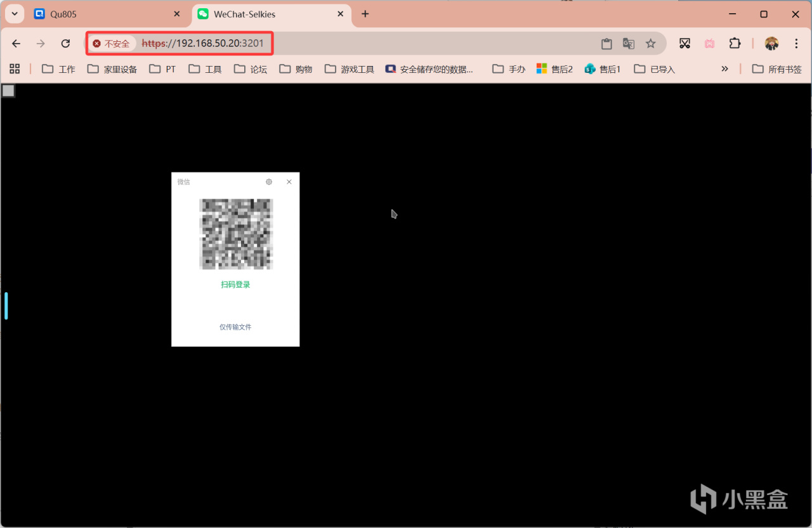Switch to the Qu805 tab
This screenshot has height=528, width=812.
pyautogui.click(x=107, y=14)
